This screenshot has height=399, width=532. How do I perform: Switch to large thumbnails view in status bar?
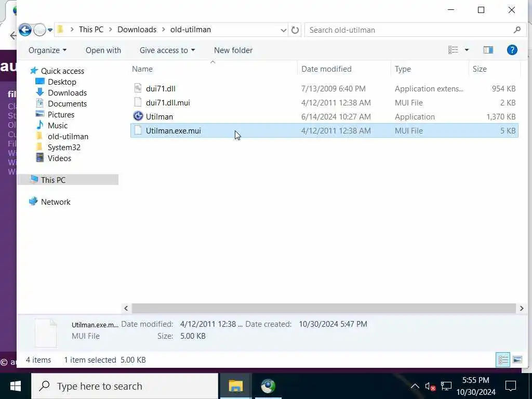(517, 360)
